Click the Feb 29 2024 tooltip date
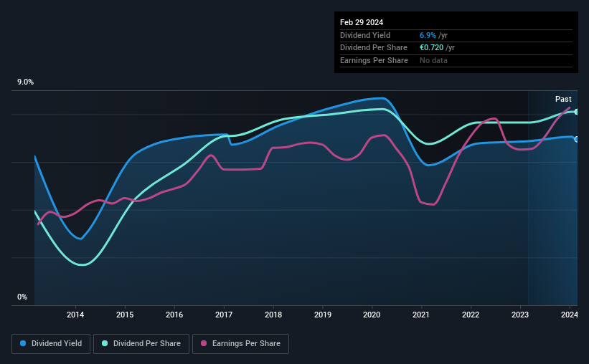The height and width of the screenshot is (364, 589). (362, 22)
